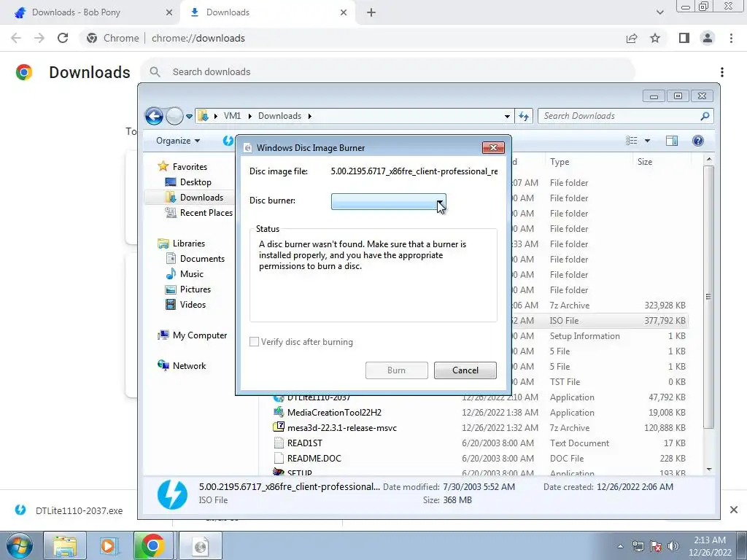Open the Chrome profile avatar
Screen dimensions: 747x560
708,38
